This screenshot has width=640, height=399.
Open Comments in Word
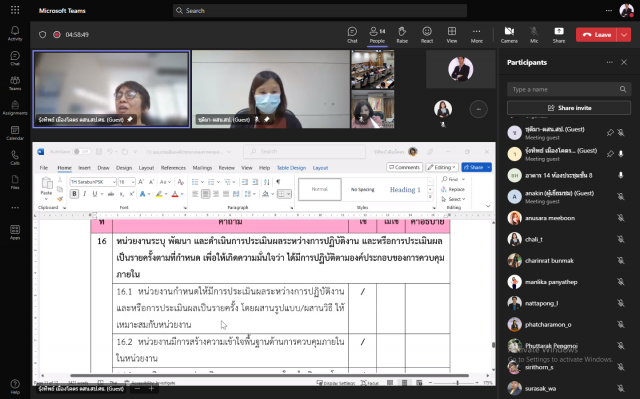click(404, 167)
